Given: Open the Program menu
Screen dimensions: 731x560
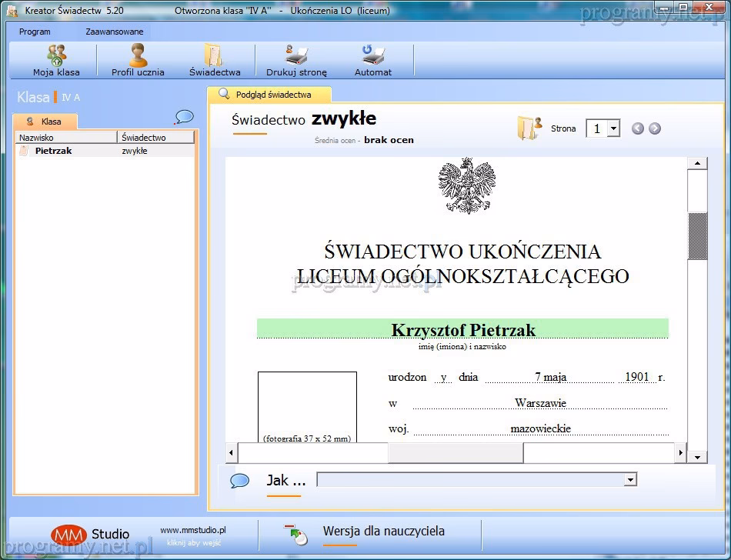Looking at the screenshot, I should pyautogui.click(x=35, y=32).
